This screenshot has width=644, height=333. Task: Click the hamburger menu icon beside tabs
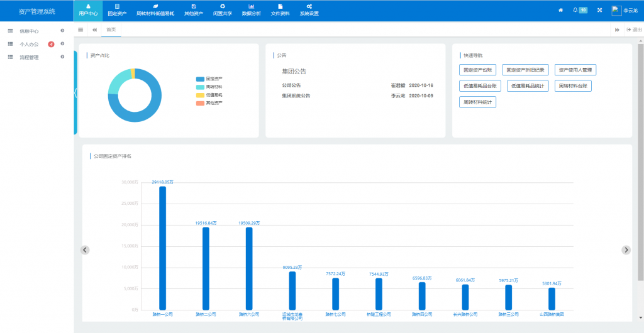[80, 30]
